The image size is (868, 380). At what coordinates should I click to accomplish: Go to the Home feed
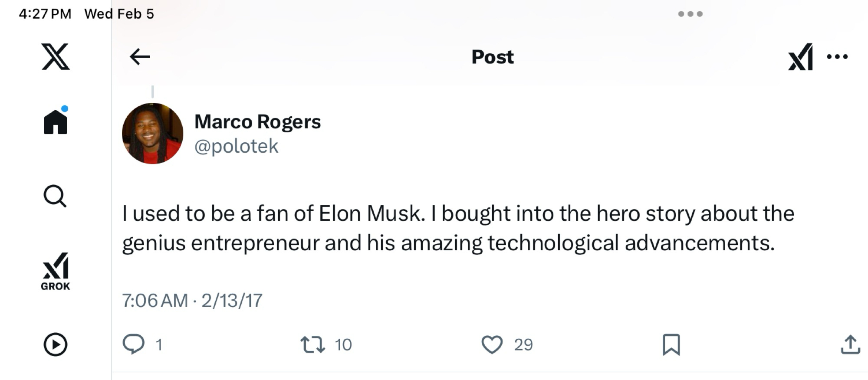click(x=56, y=122)
